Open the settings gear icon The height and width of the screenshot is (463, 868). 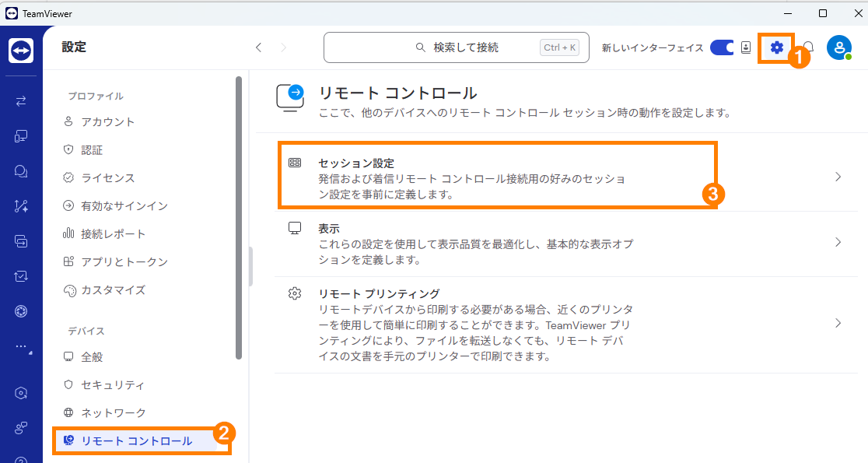point(777,47)
